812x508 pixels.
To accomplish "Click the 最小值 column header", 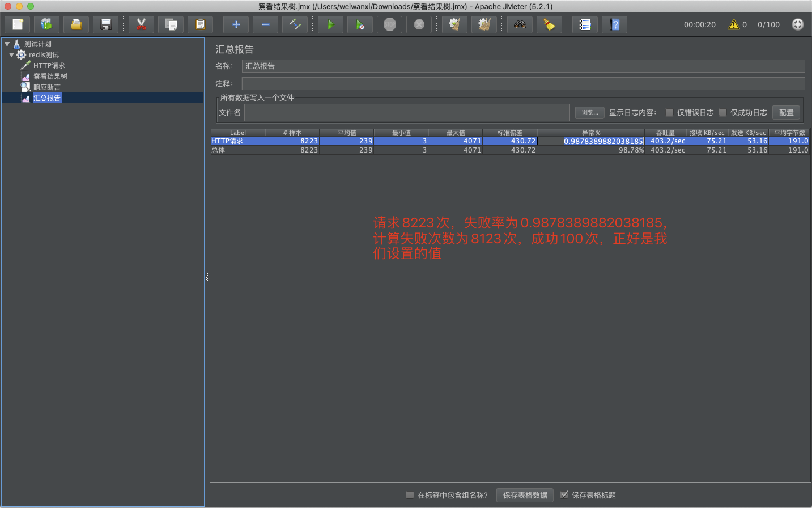I will point(401,133).
